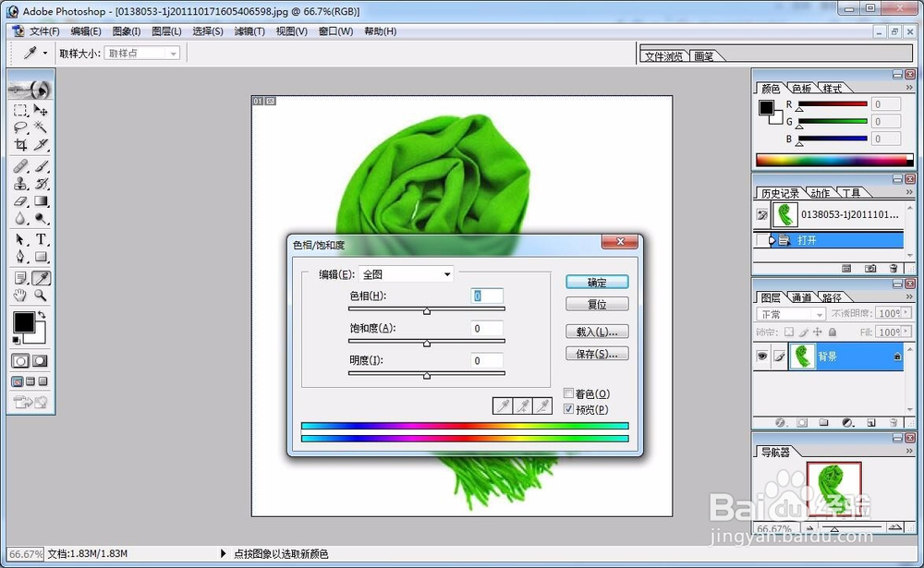Click the 复位 reset button

click(x=597, y=304)
